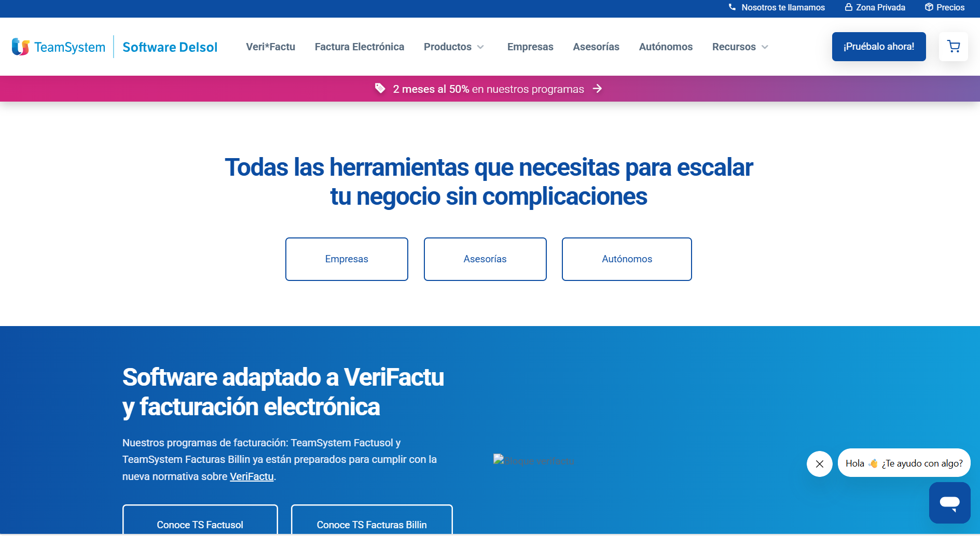Go to Factura Electrónica menu item

tap(360, 47)
